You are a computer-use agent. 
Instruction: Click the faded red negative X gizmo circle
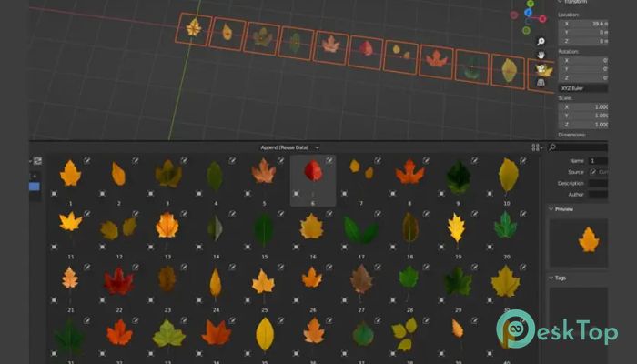tap(514, 15)
